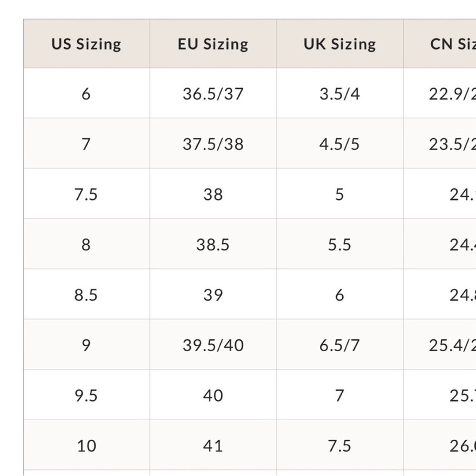This screenshot has height=476, width=476.
Task: Click EU size 37.5/38 cell
Action: tap(213, 144)
